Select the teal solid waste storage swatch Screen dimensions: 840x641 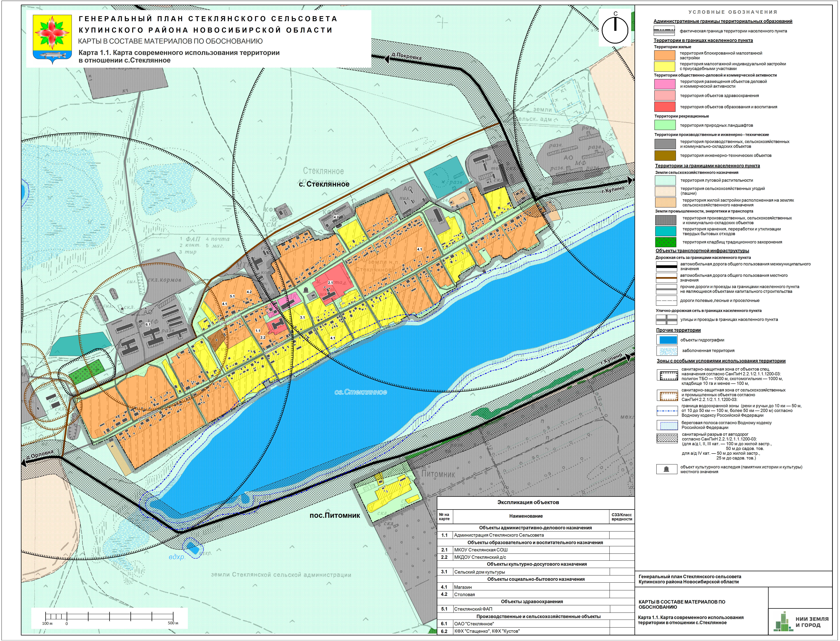666,231
